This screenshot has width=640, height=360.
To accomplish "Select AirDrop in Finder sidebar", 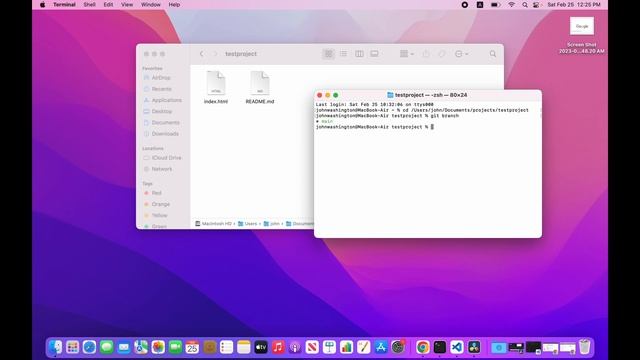I will point(161,78).
